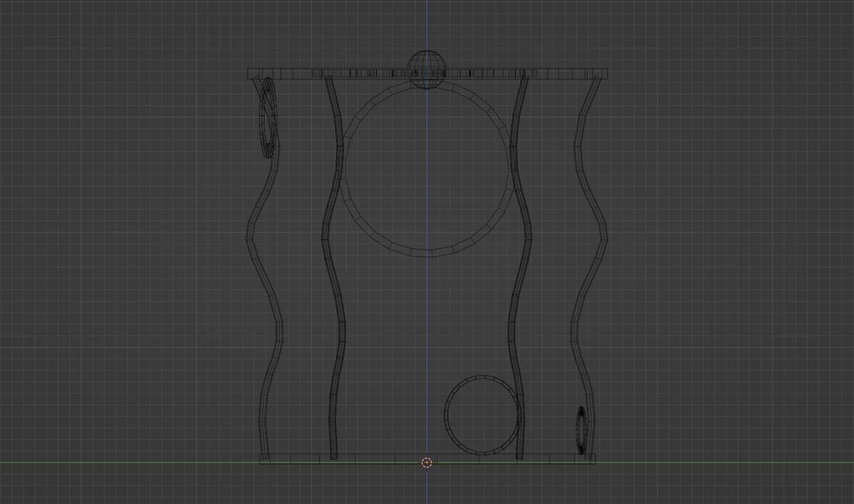The image size is (854, 504).
Task: Select the small circular ring near the base
Action: point(483,415)
